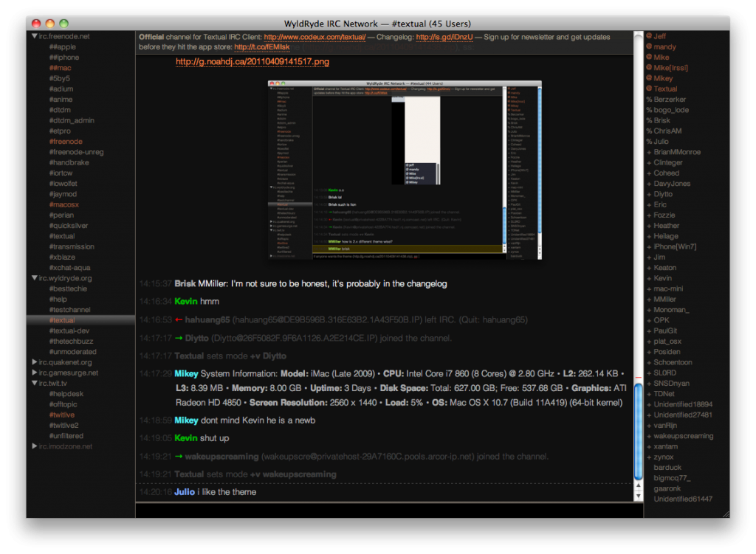The height and width of the screenshot is (554, 756).
Task: Expand the irc.quakenet.org server
Action: tap(35, 361)
